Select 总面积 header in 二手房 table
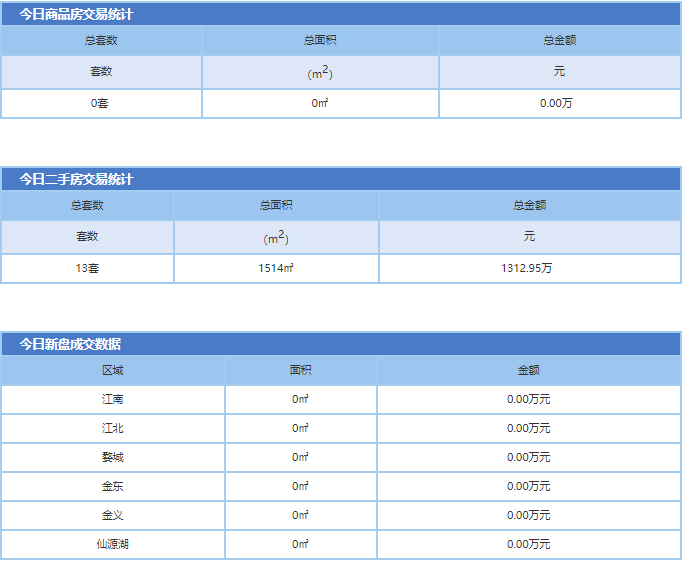The width and height of the screenshot is (683, 561). (276, 205)
